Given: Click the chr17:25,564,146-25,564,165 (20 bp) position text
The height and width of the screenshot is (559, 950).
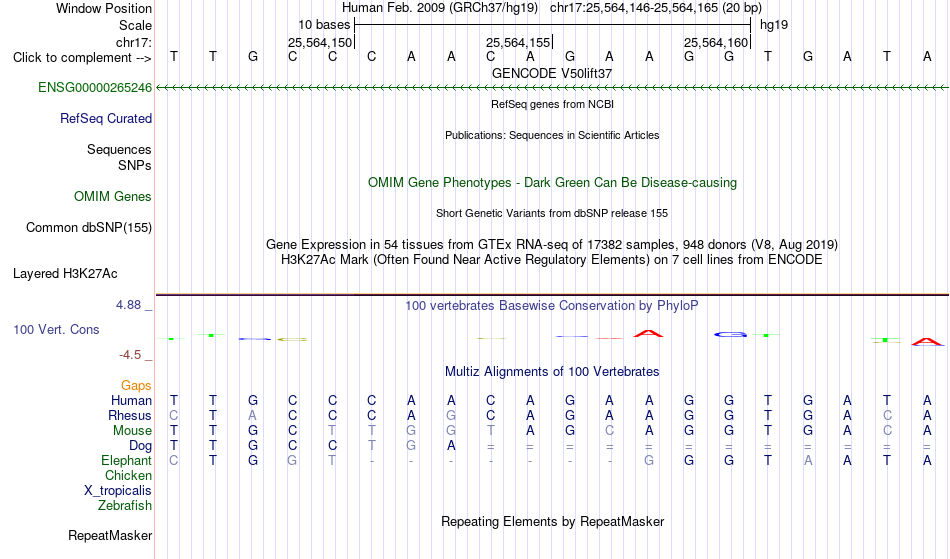Looking at the screenshot, I should pos(656,8).
